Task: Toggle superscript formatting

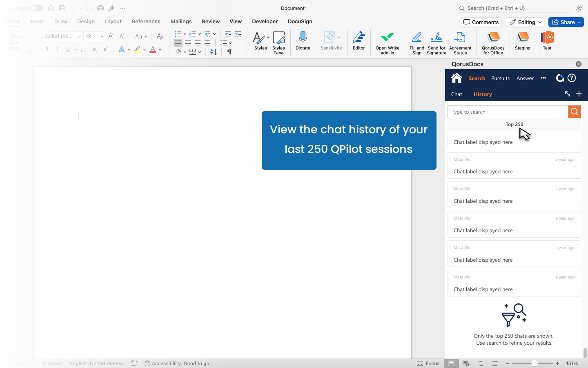Action: [105, 49]
